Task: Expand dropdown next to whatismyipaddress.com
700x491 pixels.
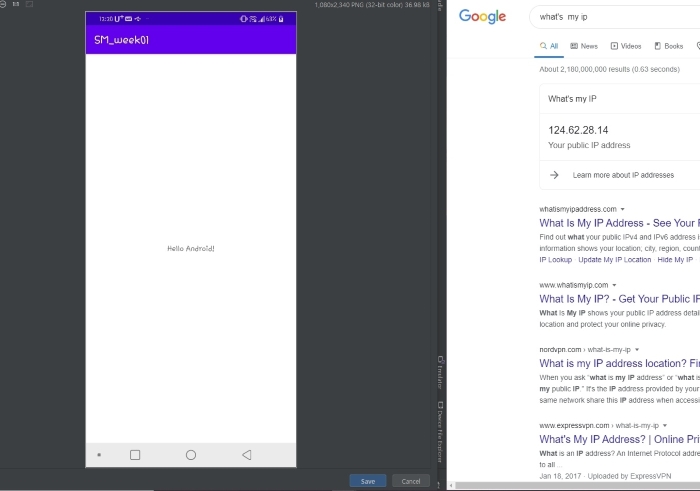Action: [622, 209]
